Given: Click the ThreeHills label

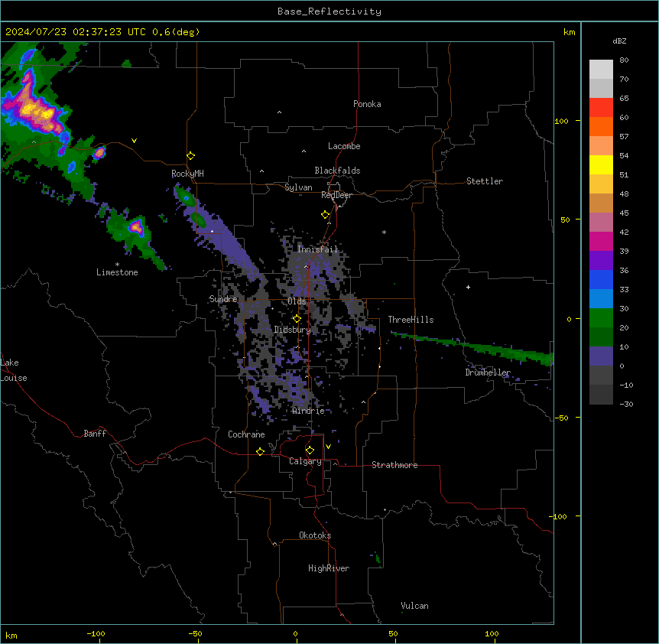Looking at the screenshot, I should pos(411,320).
